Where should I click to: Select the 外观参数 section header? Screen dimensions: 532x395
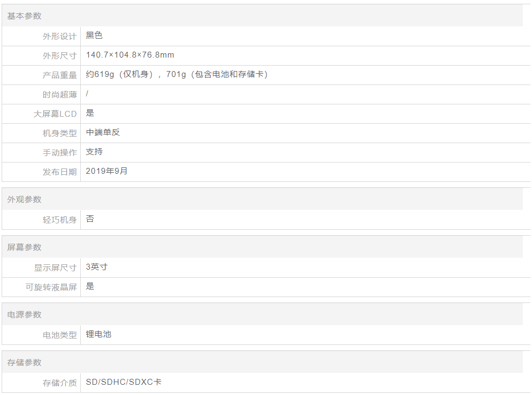[24, 200]
